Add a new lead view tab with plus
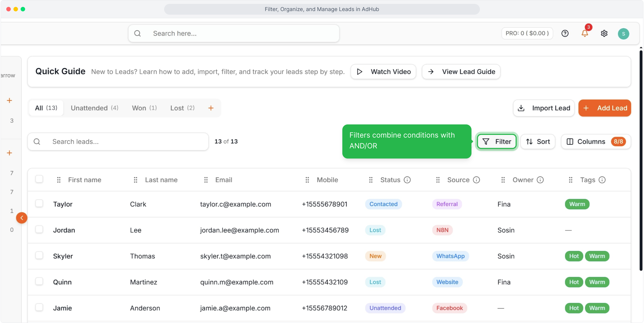The height and width of the screenshot is (323, 644). [x=211, y=108]
